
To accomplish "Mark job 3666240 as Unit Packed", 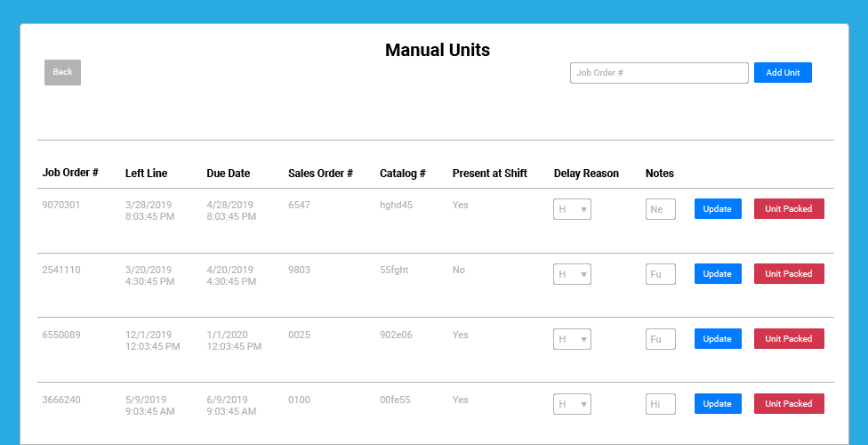I will [789, 403].
